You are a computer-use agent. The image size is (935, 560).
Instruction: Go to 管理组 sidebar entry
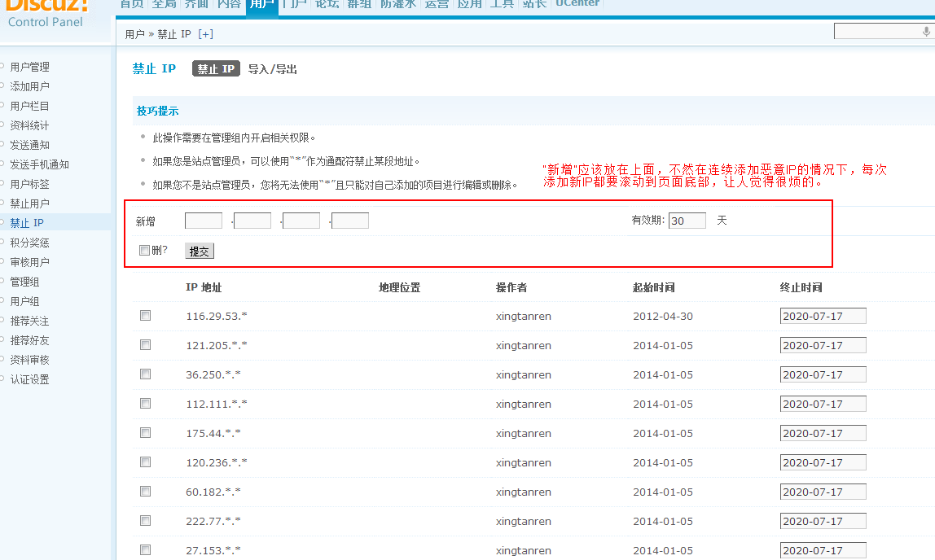24,282
